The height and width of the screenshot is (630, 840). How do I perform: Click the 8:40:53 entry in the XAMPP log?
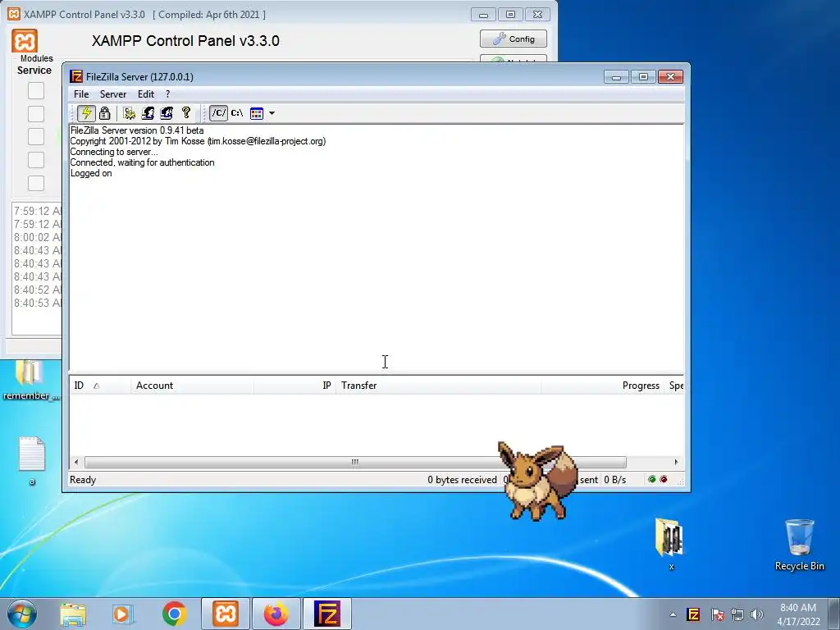click(38, 303)
